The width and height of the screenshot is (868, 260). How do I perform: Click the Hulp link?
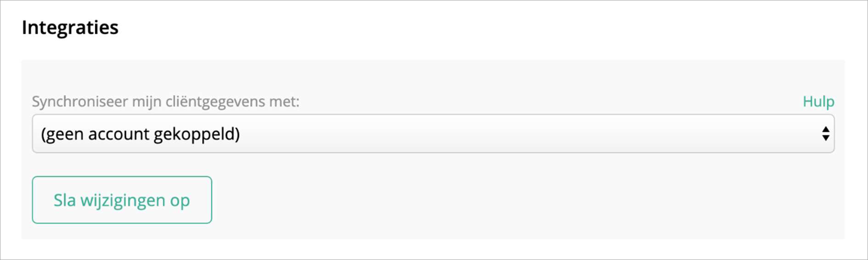pos(818,101)
